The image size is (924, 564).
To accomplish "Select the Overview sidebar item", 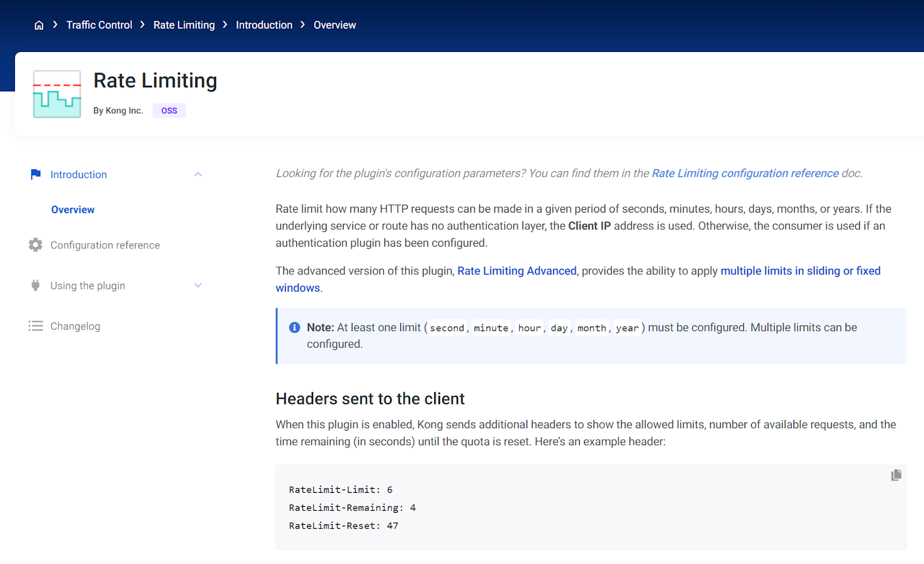I will tap(73, 210).
